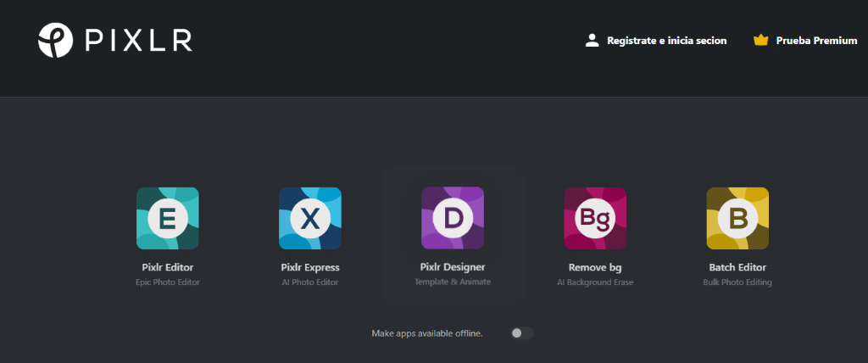Click the Pixlr Editor title text
Image resolution: width=868 pixels, height=363 pixels.
[x=168, y=268]
